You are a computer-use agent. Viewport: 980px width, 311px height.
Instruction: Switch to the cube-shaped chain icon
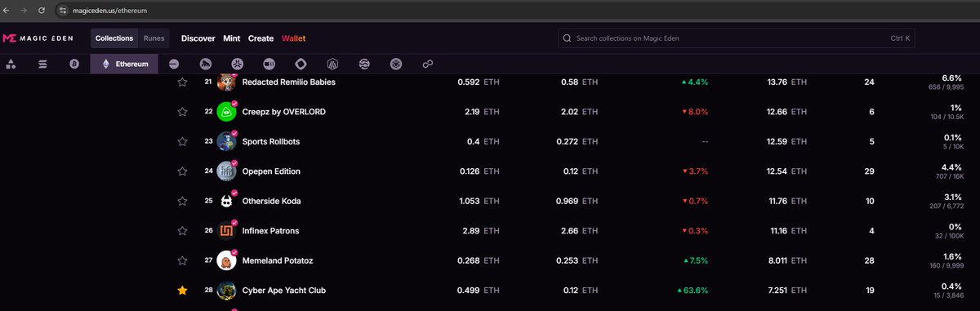(396, 64)
